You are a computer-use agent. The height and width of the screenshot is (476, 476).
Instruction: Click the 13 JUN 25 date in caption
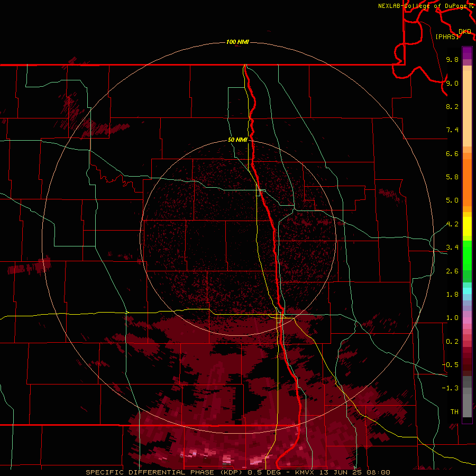[340, 472]
